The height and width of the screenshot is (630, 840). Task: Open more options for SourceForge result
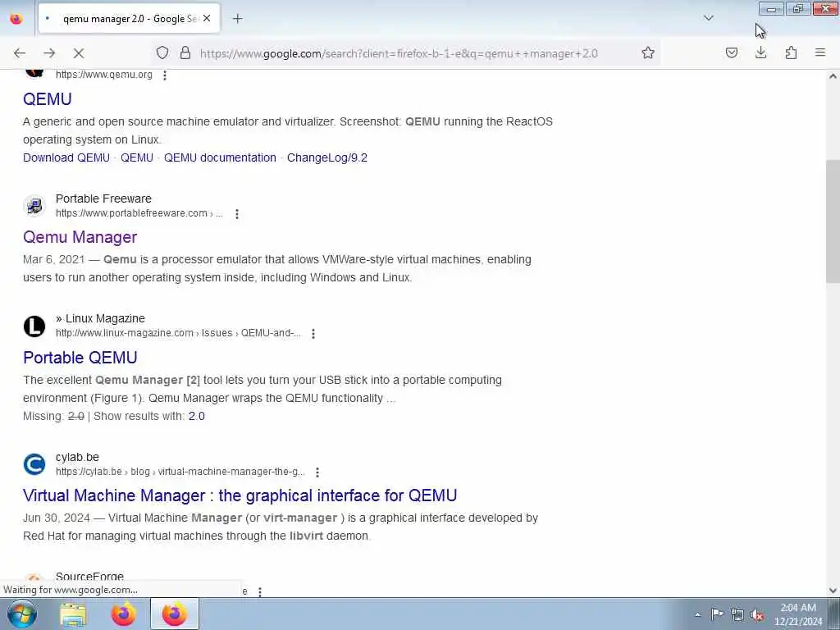click(260, 591)
